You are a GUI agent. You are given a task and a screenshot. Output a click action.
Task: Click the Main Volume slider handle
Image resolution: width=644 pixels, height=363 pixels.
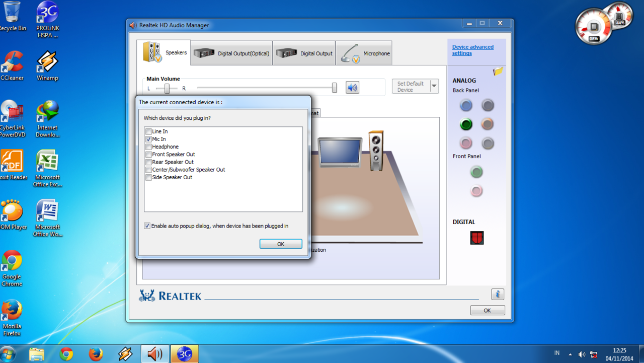coord(334,88)
